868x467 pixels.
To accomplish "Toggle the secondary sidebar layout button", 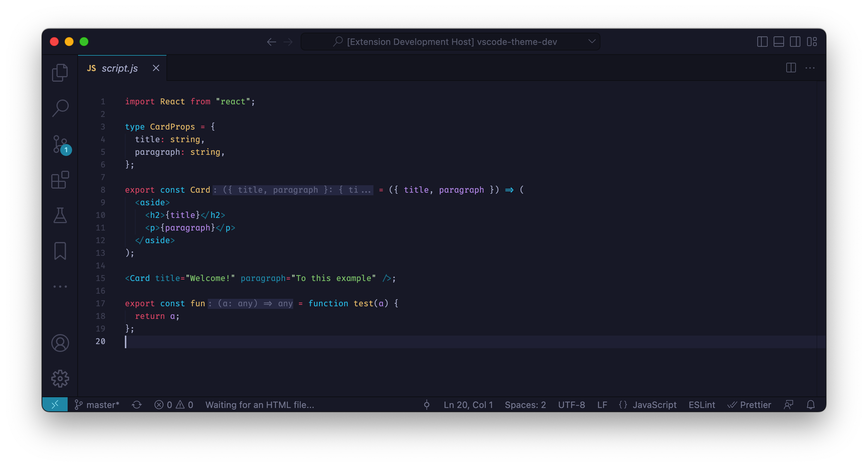I will pyautogui.click(x=795, y=42).
